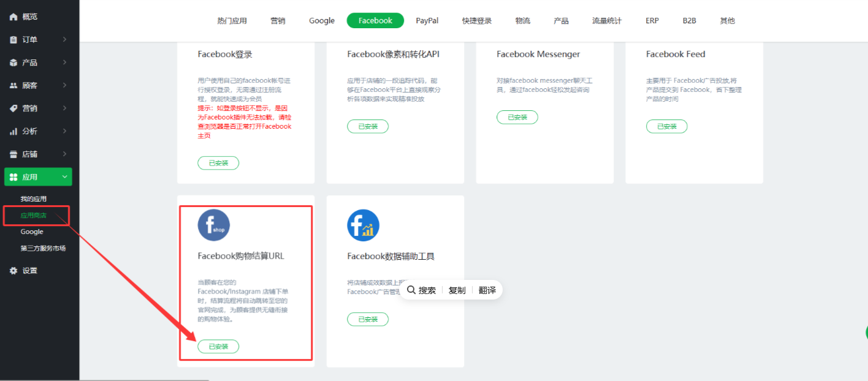Expand the 订单 menu chevron
The height and width of the screenshot is (381, 868).
[x=65, y=40]
